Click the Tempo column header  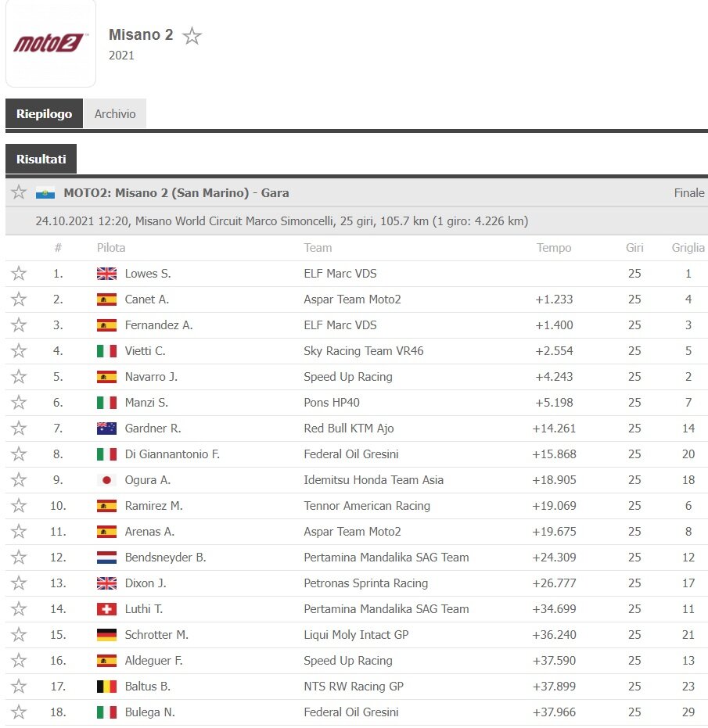click(554, 247)
